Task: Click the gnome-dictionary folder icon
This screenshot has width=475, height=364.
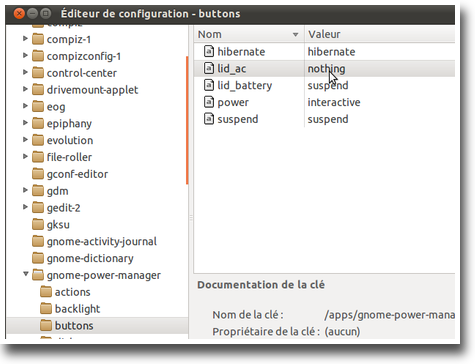Action: tap(38, 258)
